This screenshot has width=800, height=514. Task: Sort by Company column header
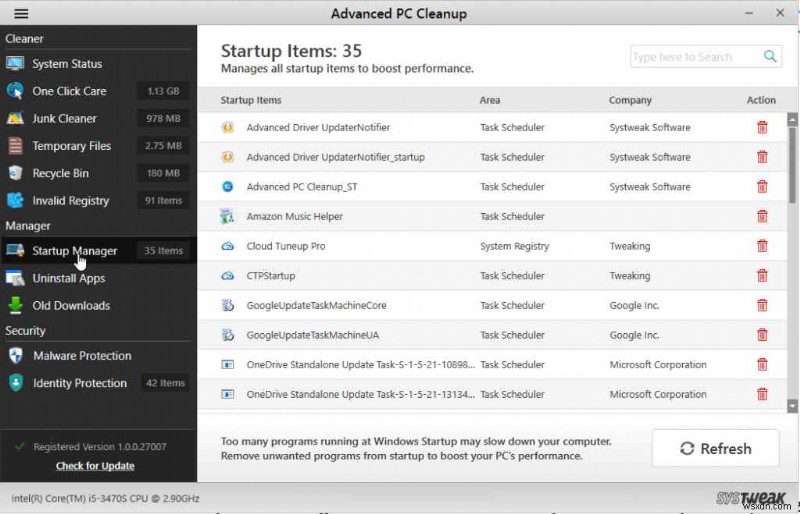pos(630,100)
